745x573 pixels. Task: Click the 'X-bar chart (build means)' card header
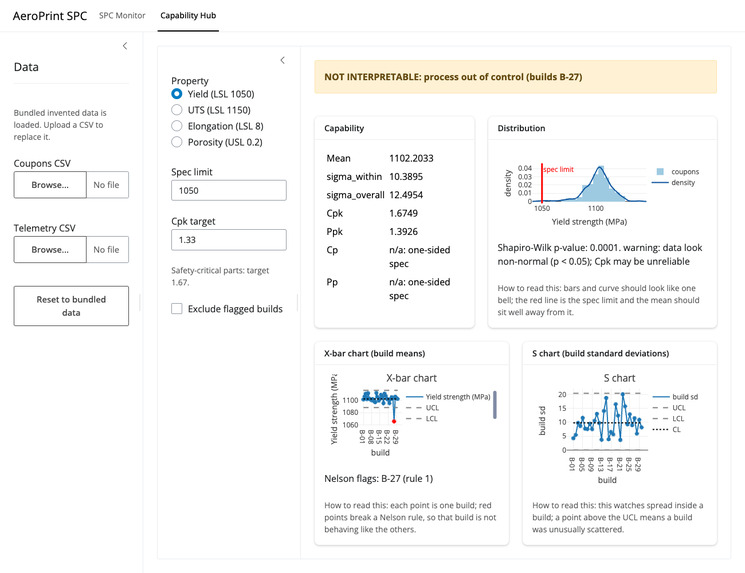pos(411,353)
